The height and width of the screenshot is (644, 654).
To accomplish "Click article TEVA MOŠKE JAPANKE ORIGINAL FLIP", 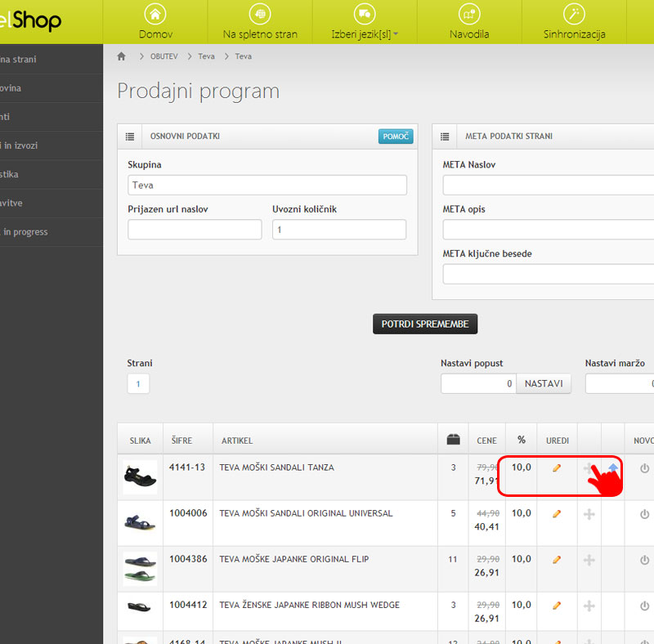I will tap(294, 559).
